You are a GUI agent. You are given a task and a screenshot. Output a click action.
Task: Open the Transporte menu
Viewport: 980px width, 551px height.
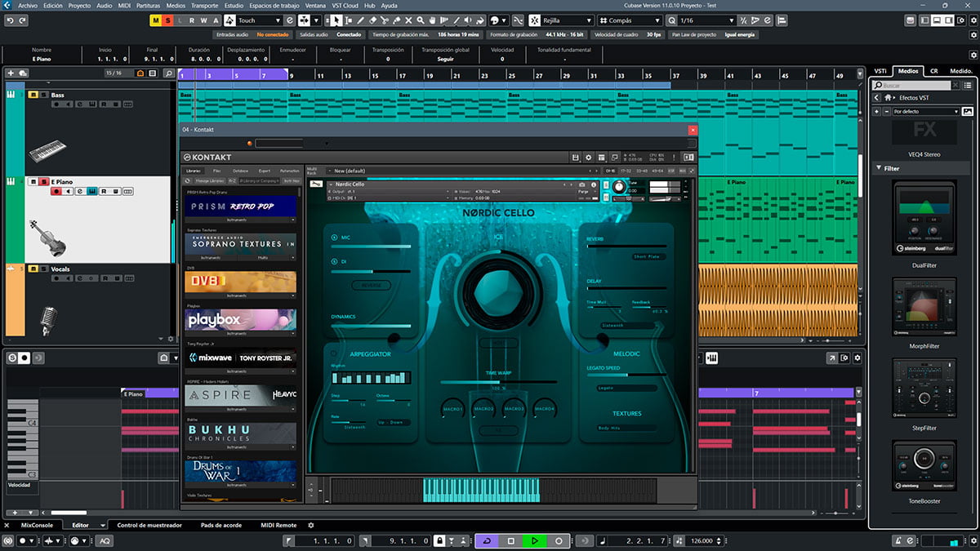tap(204, 6)
